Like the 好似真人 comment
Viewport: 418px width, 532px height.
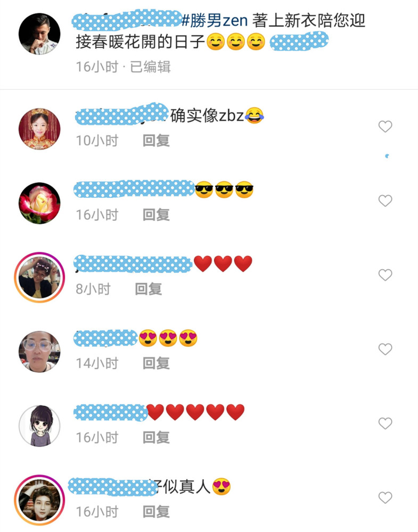coord(385,498)
